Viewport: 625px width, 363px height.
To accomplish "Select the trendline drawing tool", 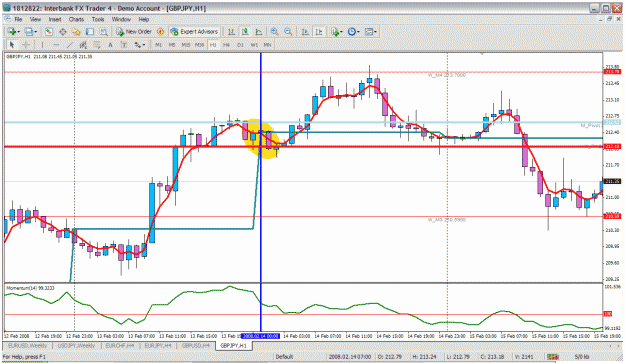I will pos(70,45).
